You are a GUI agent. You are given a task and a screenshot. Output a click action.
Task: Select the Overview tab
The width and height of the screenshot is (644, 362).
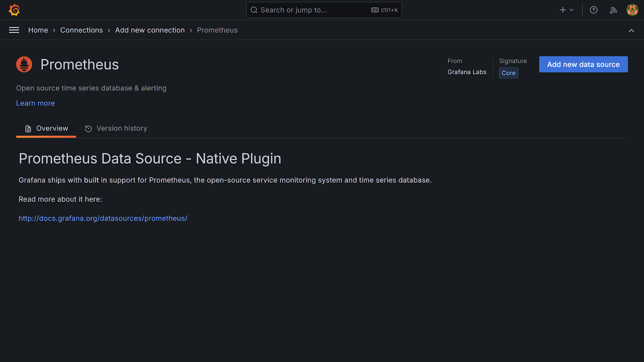pos(46,129)
